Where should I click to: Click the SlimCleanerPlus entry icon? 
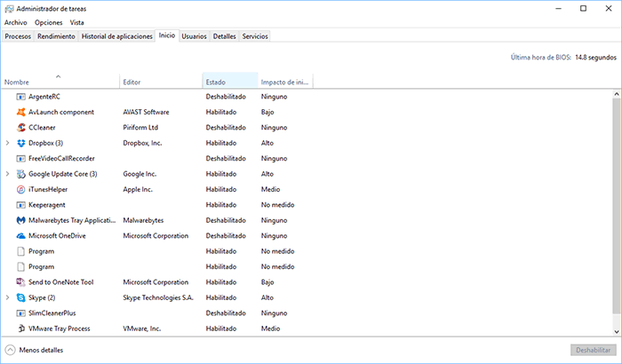tap(20, 313)
